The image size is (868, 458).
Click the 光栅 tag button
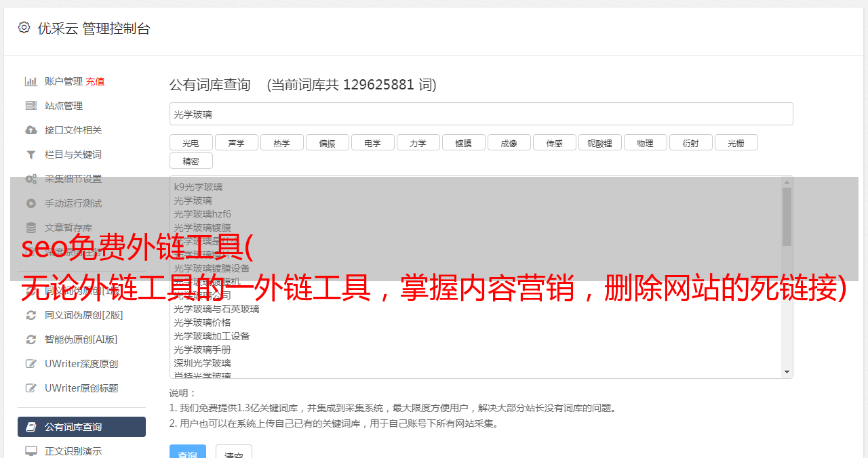(x=736, y=142)
